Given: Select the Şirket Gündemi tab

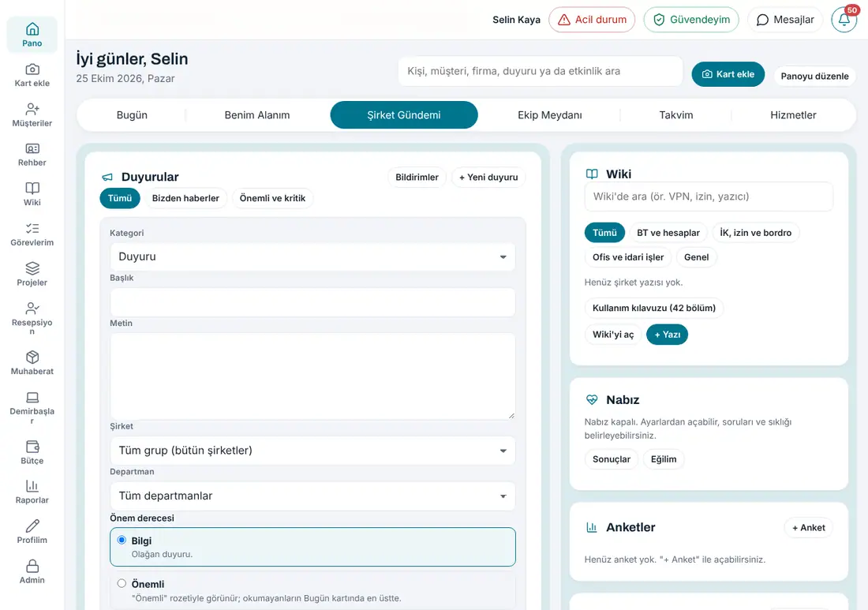Looking at the screenshot, I should 404,115.
